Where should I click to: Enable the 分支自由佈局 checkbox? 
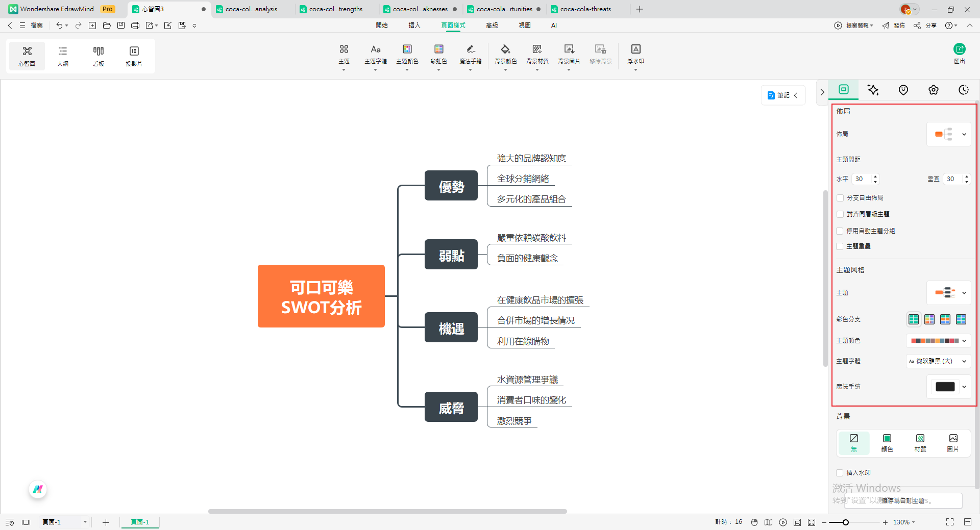pyautogui.click(x=840, y=198)
